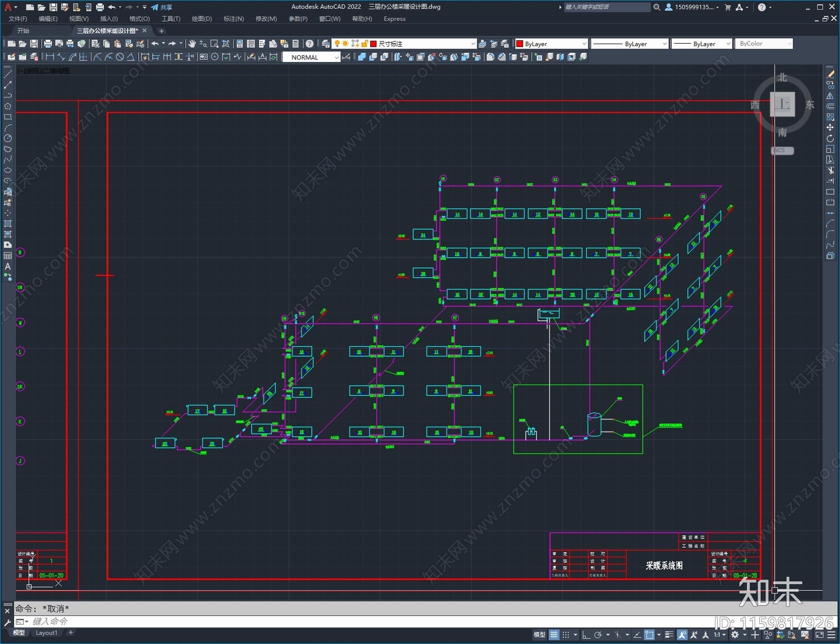The width and height of the screenshot is (840, 644).
Task: Click the Customization menu icon in status bar
Action: point(832,635)
